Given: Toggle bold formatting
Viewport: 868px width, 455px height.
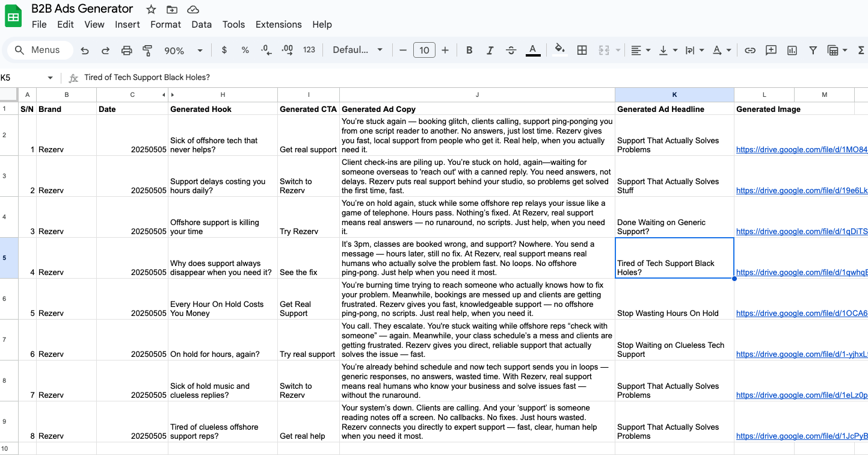Looking at the screenshot, I should click(469, 50).
